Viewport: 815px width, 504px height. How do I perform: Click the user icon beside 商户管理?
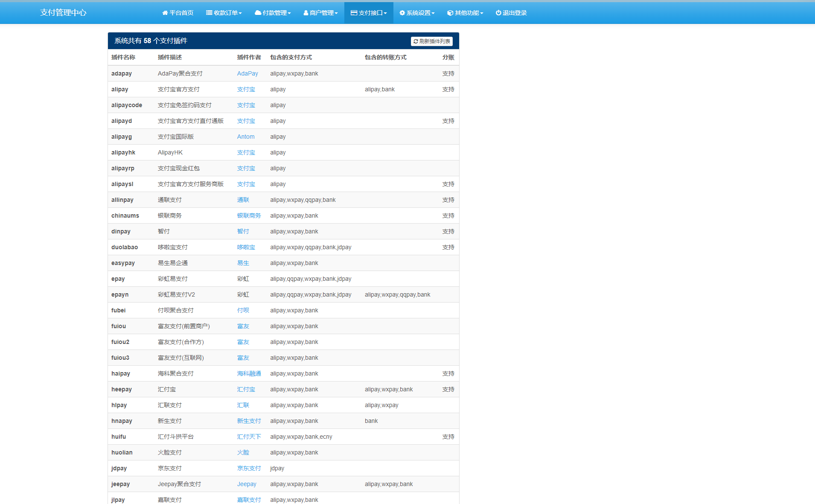(306, 13)
